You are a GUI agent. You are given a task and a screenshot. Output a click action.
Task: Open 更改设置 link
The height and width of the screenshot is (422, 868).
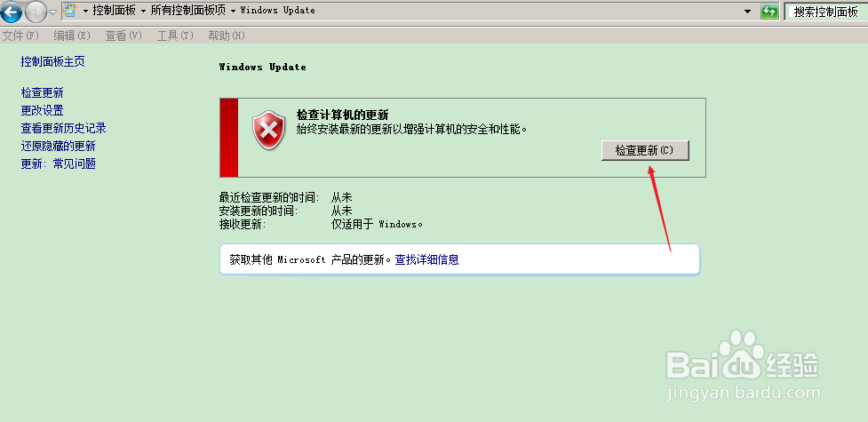pyautogui.click(x=42, y=110)
